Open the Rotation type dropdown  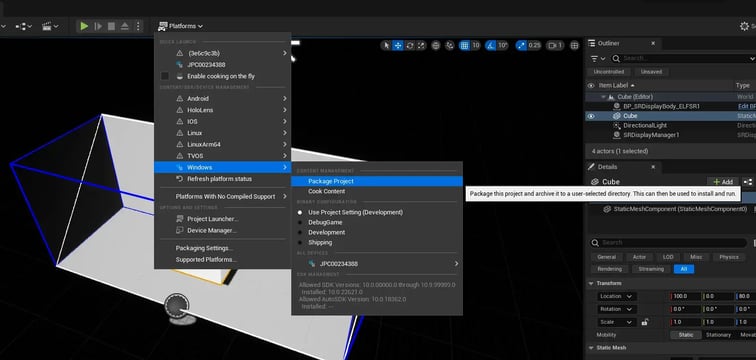pos(617,309)
